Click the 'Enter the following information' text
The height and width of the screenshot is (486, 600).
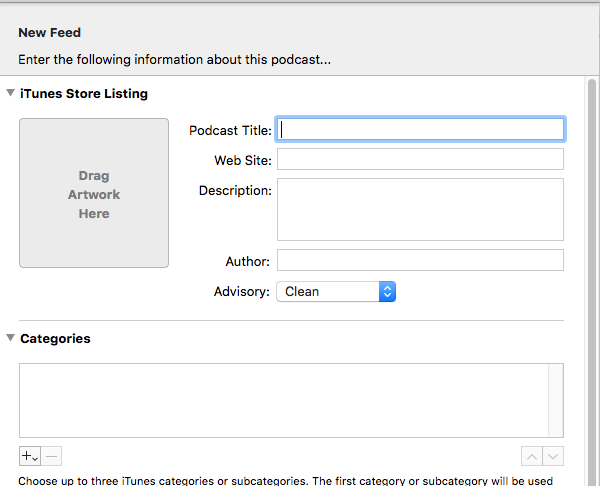click(x=174, y=60)
